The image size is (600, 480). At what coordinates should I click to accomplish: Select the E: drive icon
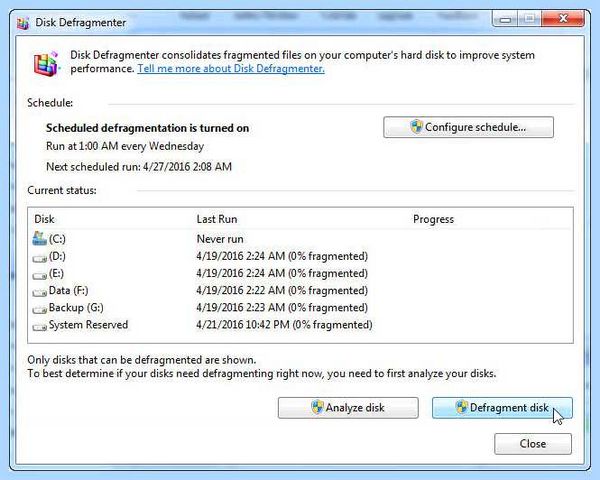[x=39, y=276]
